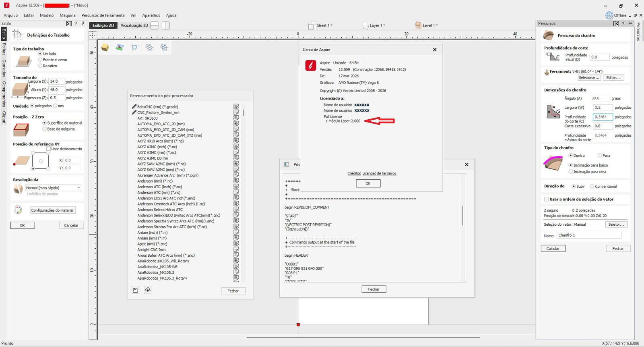Viewport: 644px width, 347px height.
Task: Click the download icon in post-processor manager
Action: coord(148,290)
